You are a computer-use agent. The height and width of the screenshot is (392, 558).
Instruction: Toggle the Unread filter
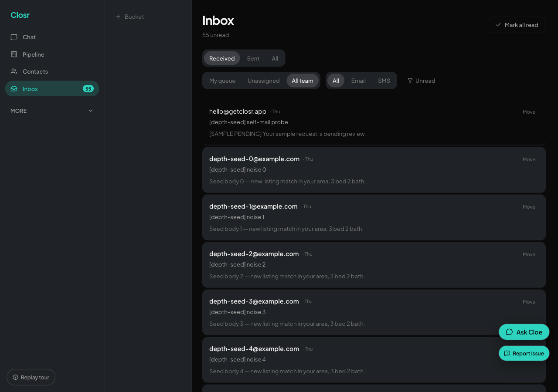click(x=422, y=81)
